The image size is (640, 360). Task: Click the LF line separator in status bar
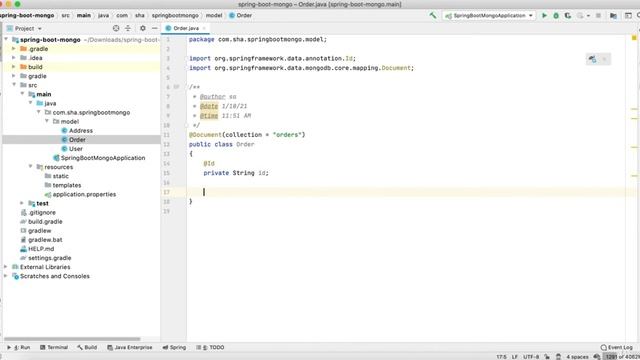click(515, 357)
